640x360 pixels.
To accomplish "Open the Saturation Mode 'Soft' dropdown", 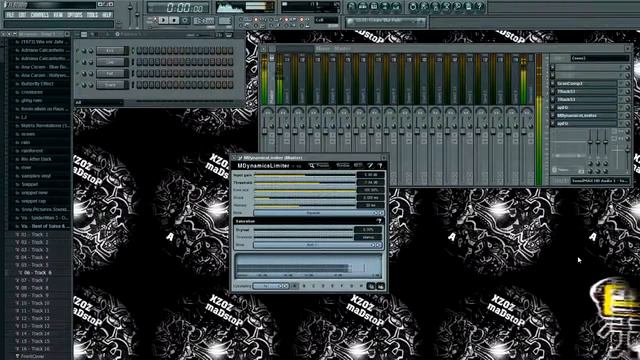I will tap(318, 245).
